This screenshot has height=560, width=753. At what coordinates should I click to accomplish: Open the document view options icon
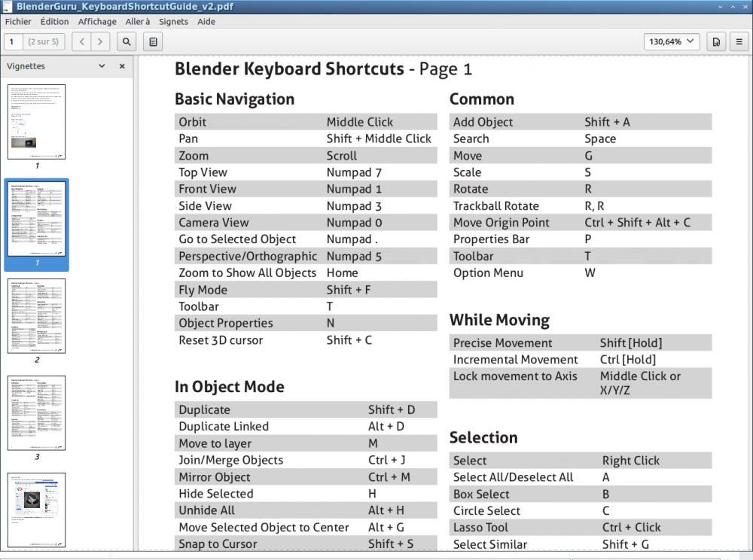click(x=716, y=41)
